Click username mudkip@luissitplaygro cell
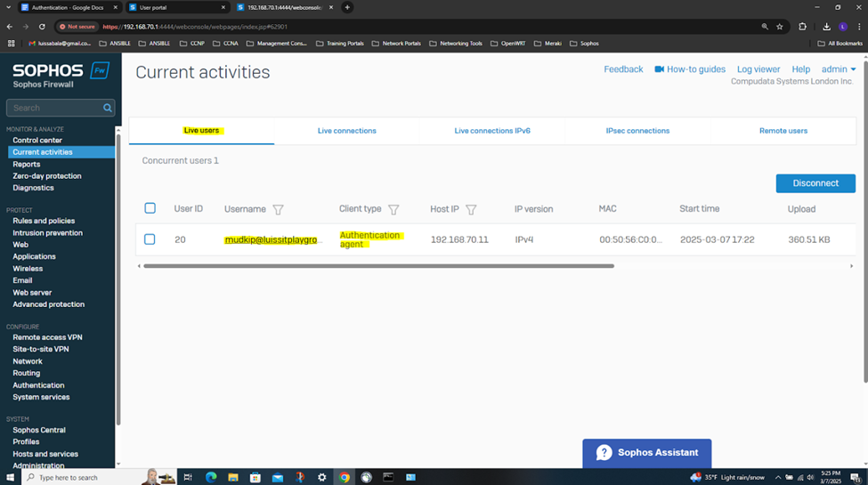 (x=273, y=239)
